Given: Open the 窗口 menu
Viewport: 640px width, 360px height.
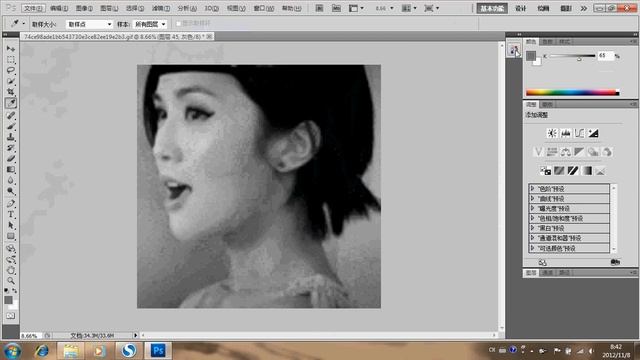Looking at the screenshot, I should coord(264,8).
